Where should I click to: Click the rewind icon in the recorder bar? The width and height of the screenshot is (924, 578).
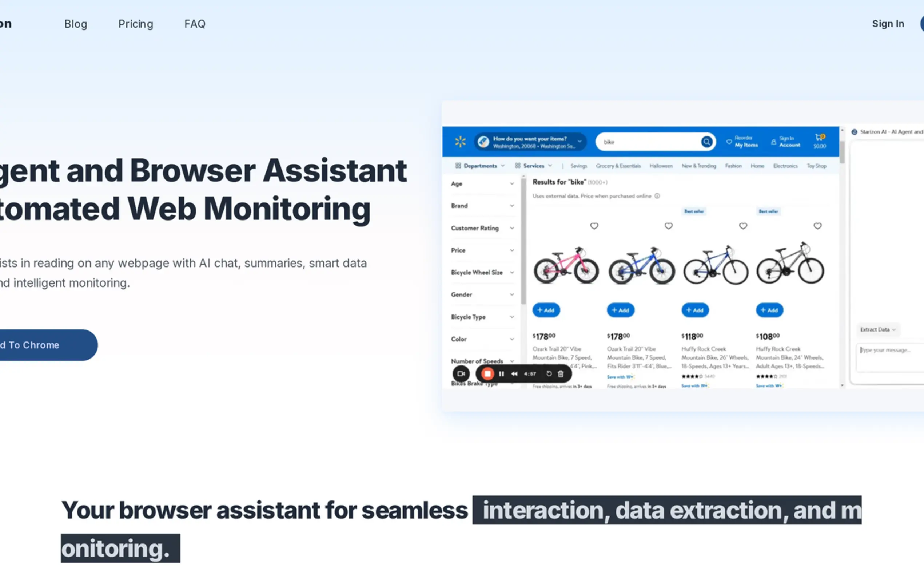pyautogui.click(x=514, y=373)
